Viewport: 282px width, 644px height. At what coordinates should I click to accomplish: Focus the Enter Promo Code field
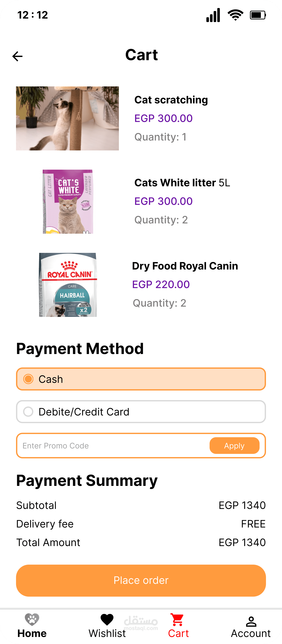click(113, 446)
